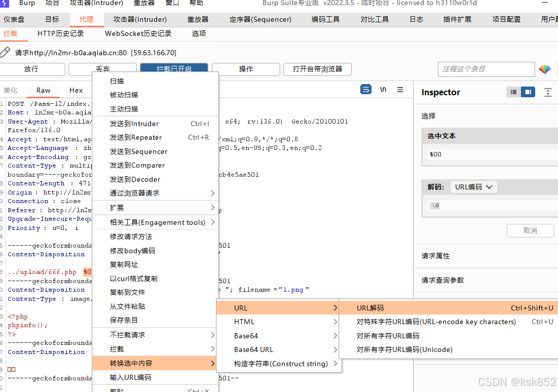Click the pencil edit target icon
Image resolution: width=558 pixels, height=392 pixels.
coord(5,52)
